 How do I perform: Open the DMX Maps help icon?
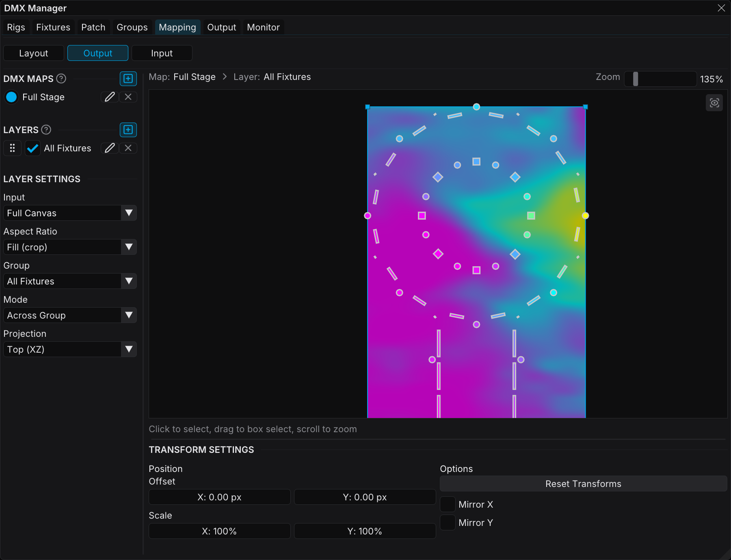(x=61, y=79)
